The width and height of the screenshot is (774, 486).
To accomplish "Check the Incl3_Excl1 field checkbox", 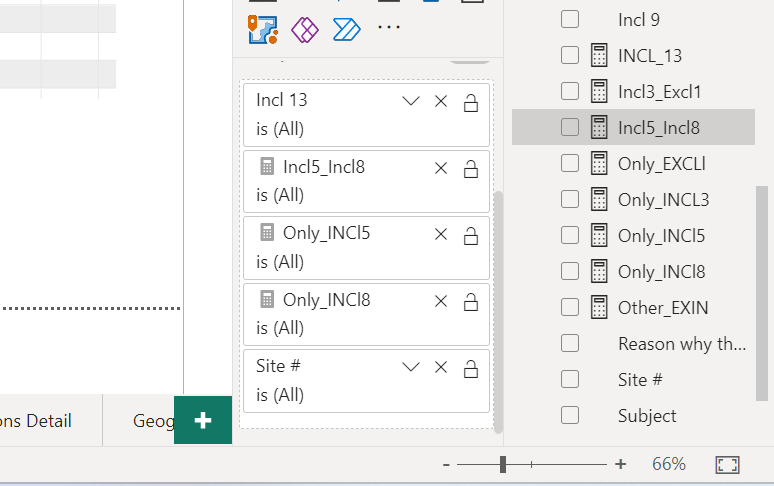I will tap(570, 91).
